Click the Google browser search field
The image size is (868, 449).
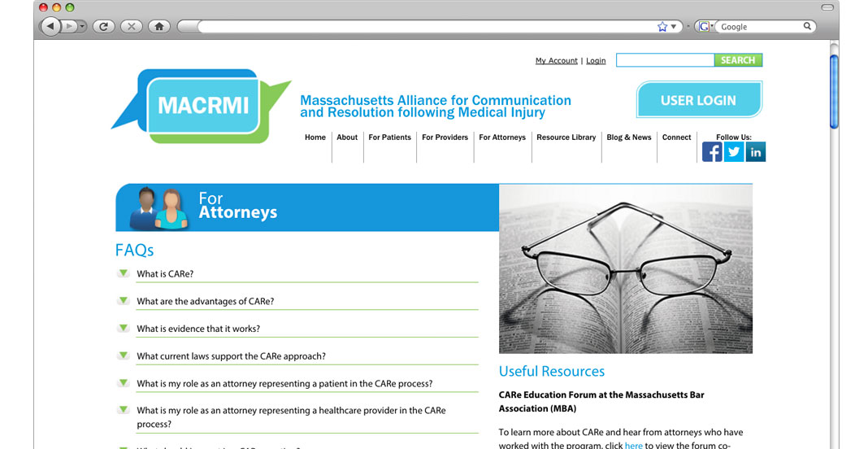(x=759, y=27)
